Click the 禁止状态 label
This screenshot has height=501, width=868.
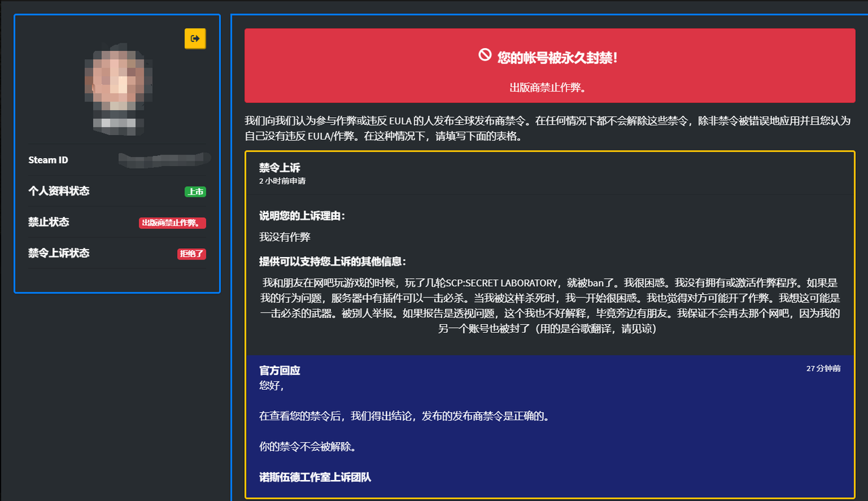49,222
